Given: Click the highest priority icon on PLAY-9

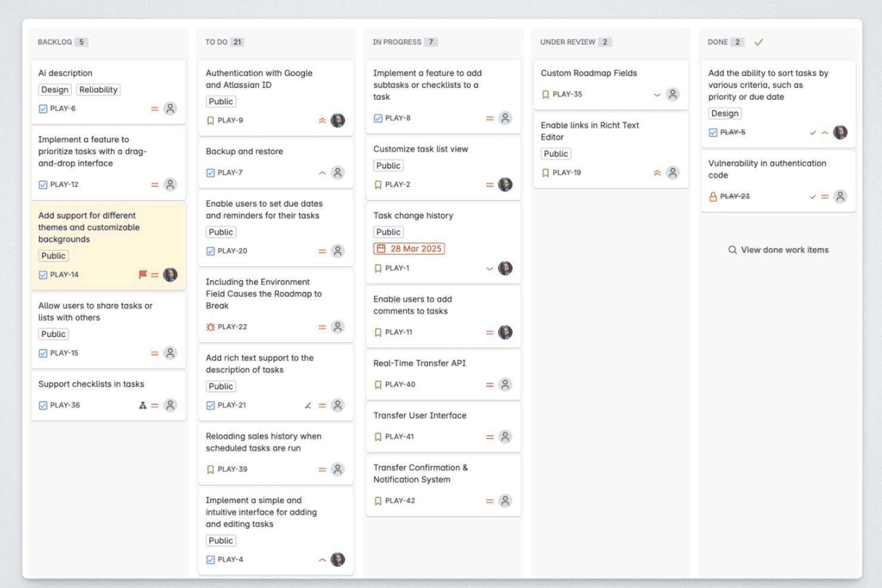Looking at the screenshot, I should 322,120.
